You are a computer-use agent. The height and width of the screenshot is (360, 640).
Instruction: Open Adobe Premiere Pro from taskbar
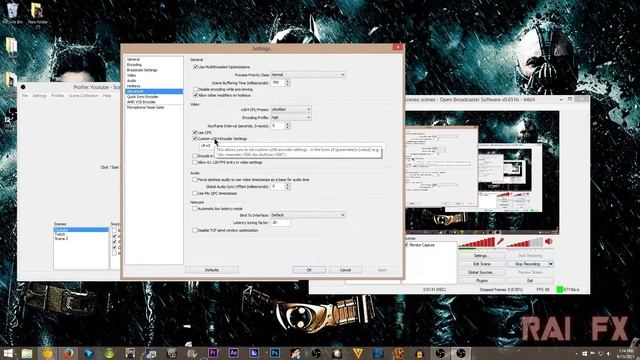213,353
